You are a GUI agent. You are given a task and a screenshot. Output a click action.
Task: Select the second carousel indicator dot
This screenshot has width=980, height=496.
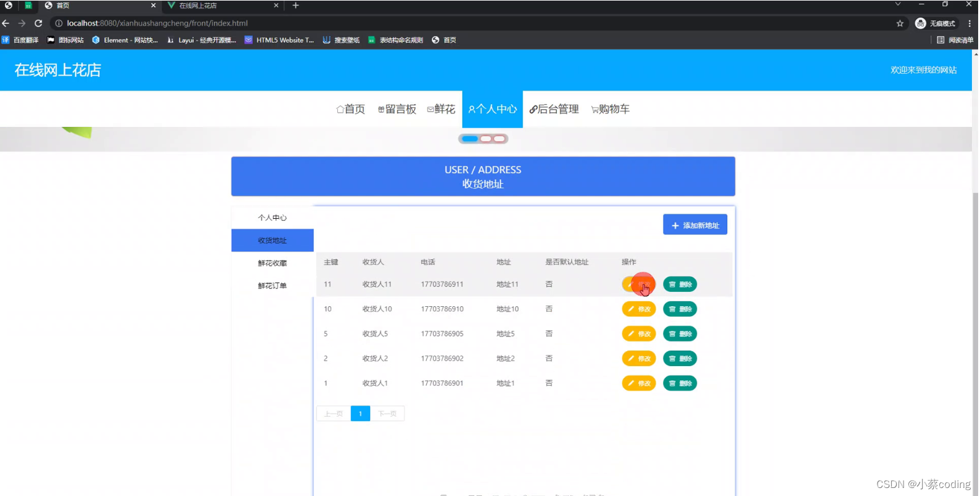486,139
